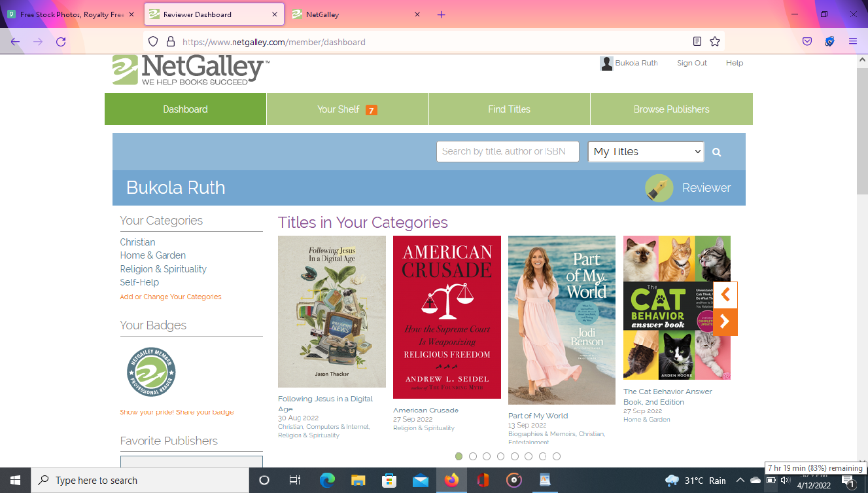Switch to NetGalley browser tab
Viewport: 868px width, 493px height.
pos(356,14)
